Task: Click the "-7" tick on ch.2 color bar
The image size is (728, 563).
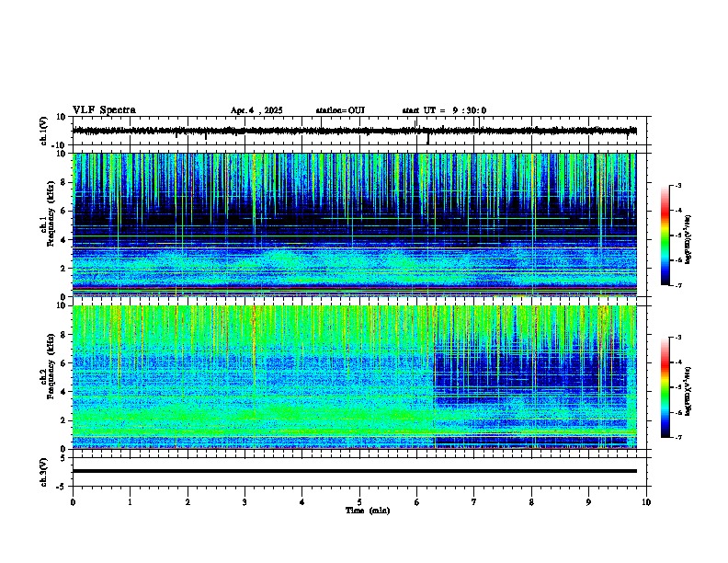Action: click(677, 437)
